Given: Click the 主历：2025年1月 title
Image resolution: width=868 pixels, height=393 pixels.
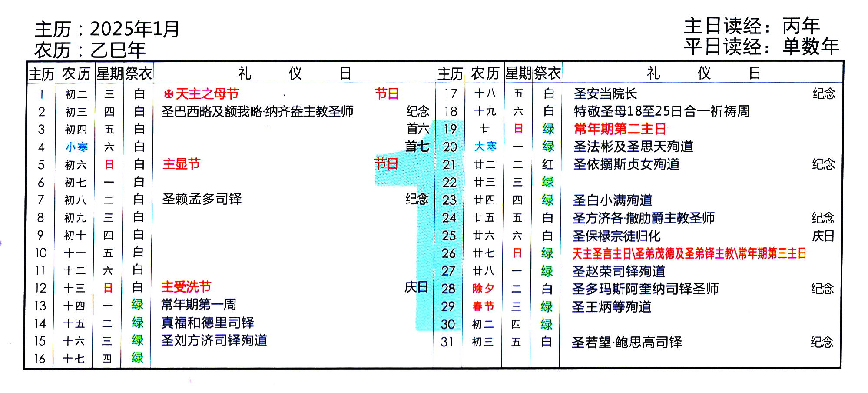Looking at the screenshot, I should [x=107, y=29].
